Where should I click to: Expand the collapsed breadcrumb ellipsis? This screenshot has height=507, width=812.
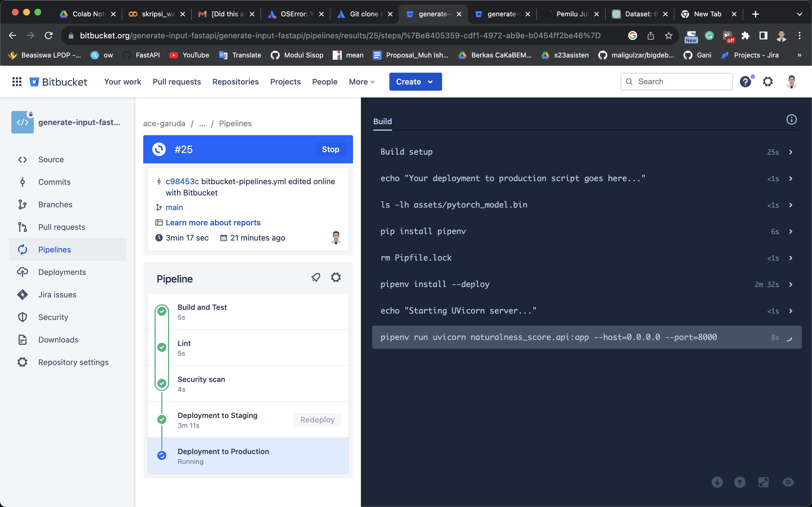pyautogui.click(x=202, y=124)
